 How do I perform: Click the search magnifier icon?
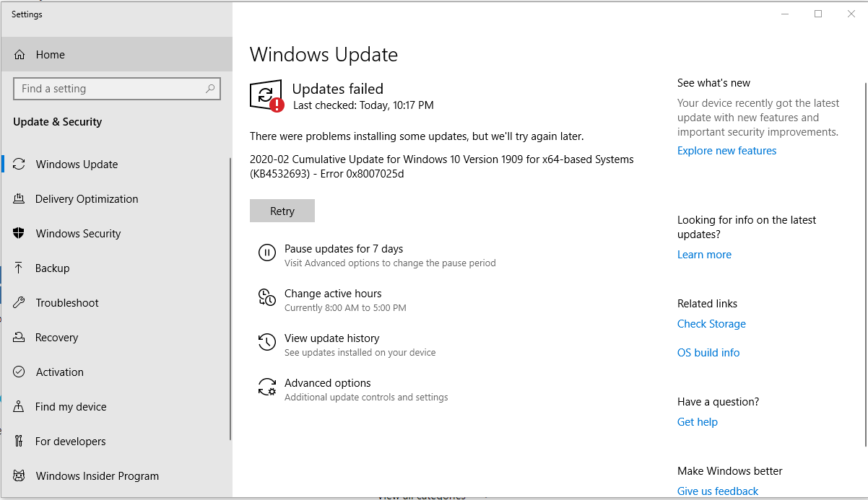(210, 89)
